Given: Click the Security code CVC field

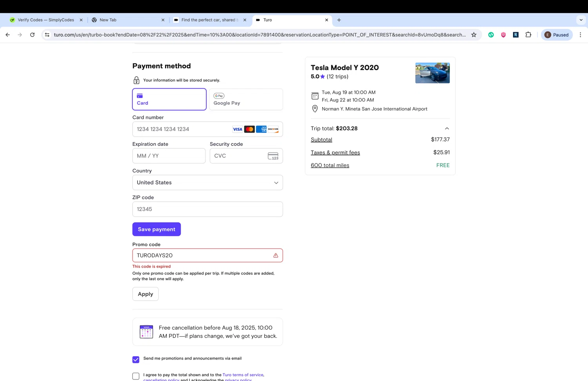Looking at the screenshot, I should (246, 156).
